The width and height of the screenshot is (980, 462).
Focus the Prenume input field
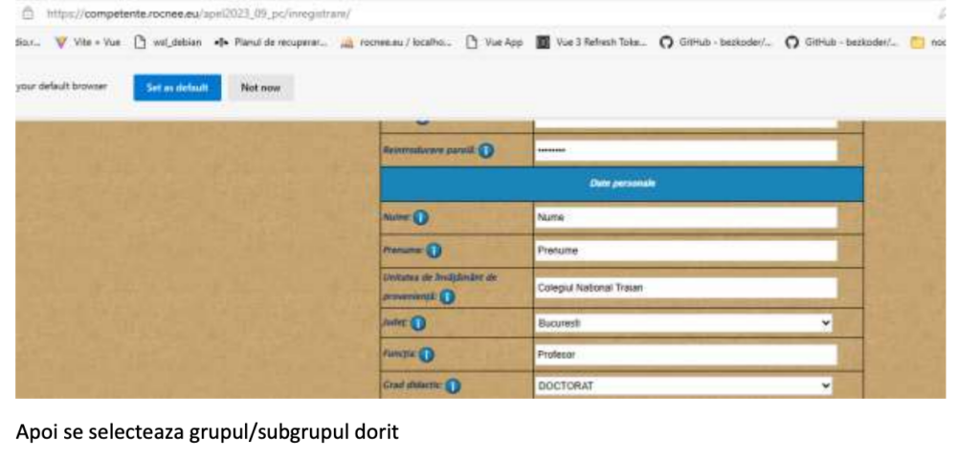[x=684, y=252]
